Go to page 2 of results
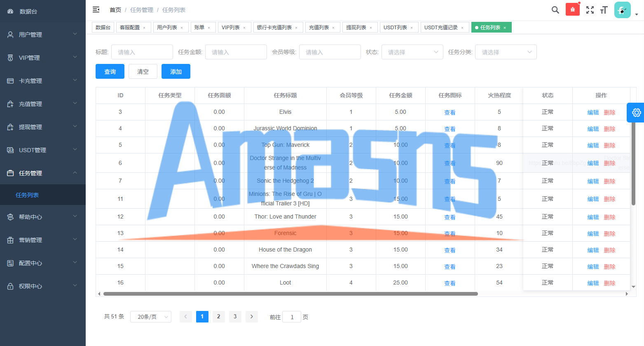644x346 pixels. coord(219,317)
